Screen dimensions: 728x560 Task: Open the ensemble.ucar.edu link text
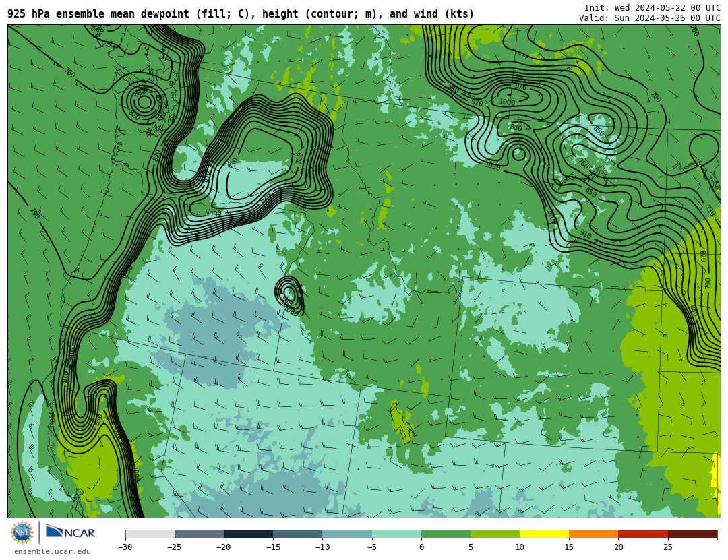53,552
